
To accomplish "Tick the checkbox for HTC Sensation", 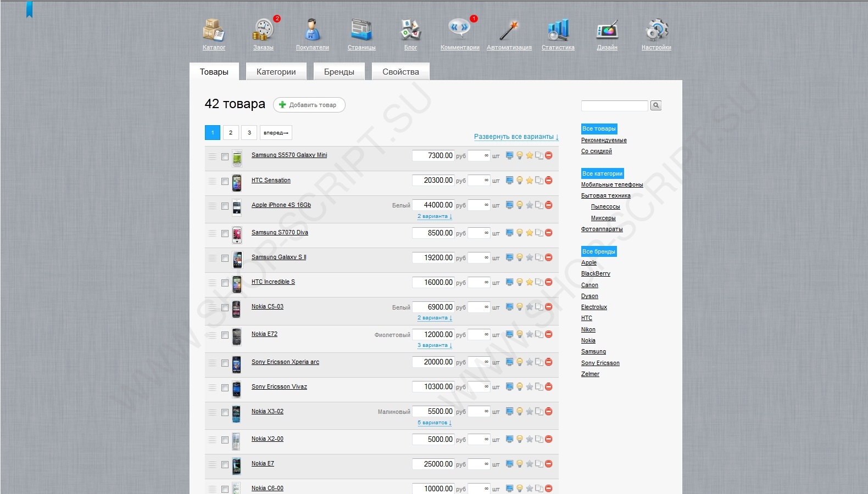I will [225, 181].
